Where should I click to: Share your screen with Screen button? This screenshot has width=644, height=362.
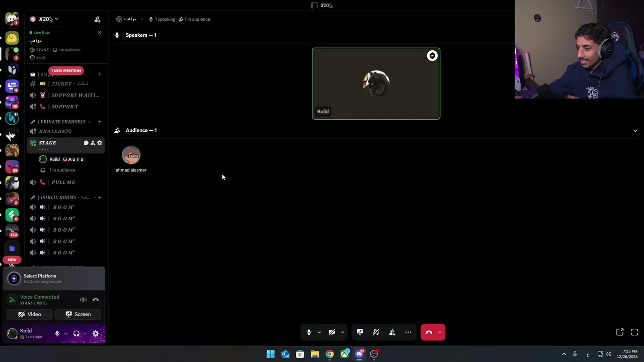point(78,314)
